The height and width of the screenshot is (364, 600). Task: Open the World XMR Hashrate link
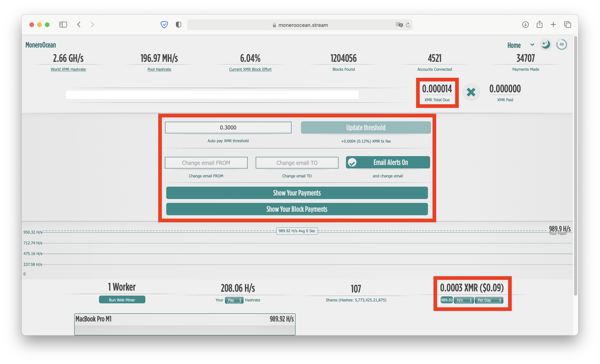tap(68, 69)
